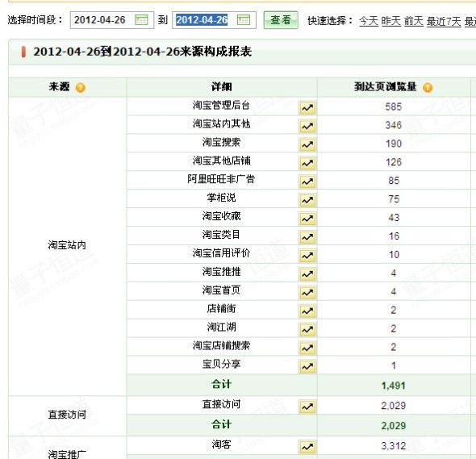
Task: Show trend chart for 店铺街
Action: (307, 311)
